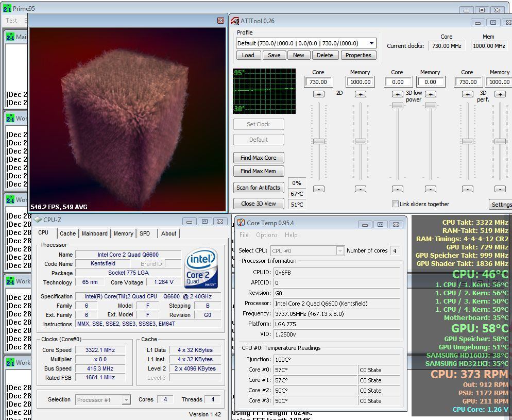
Task: Open profile Properties in ATITool
Action: click(x=358, y=55)
